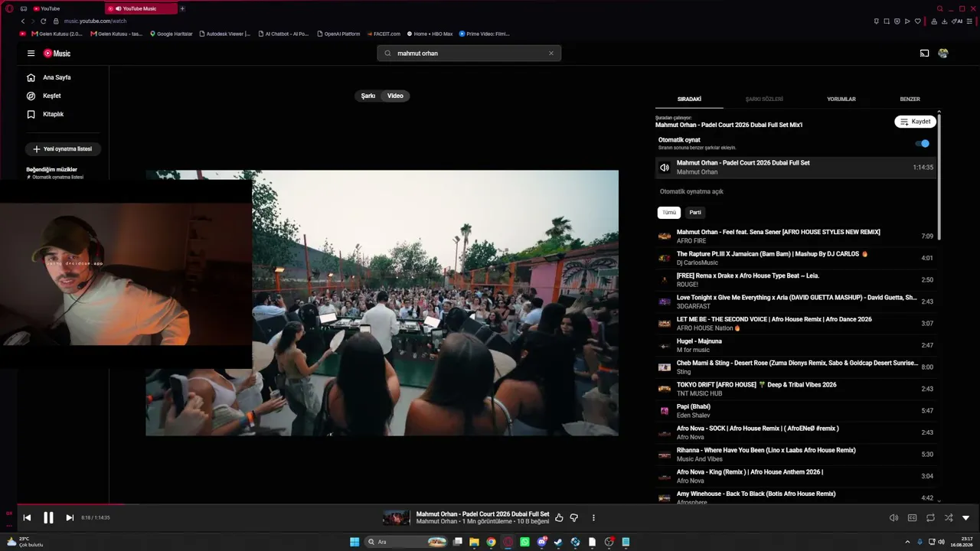Open the three-dot menu in player bar
Image resolution: width=980 pixels, height=551 pixels.
593,518
